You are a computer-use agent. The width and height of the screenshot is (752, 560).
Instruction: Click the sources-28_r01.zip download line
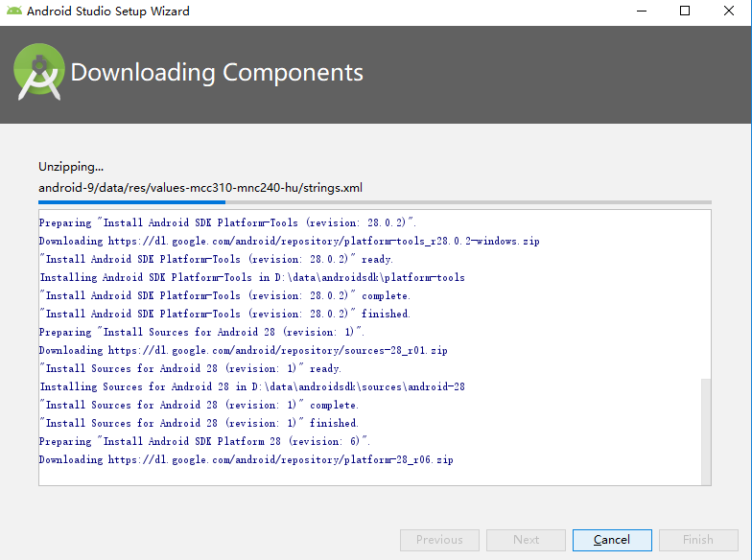244,350
